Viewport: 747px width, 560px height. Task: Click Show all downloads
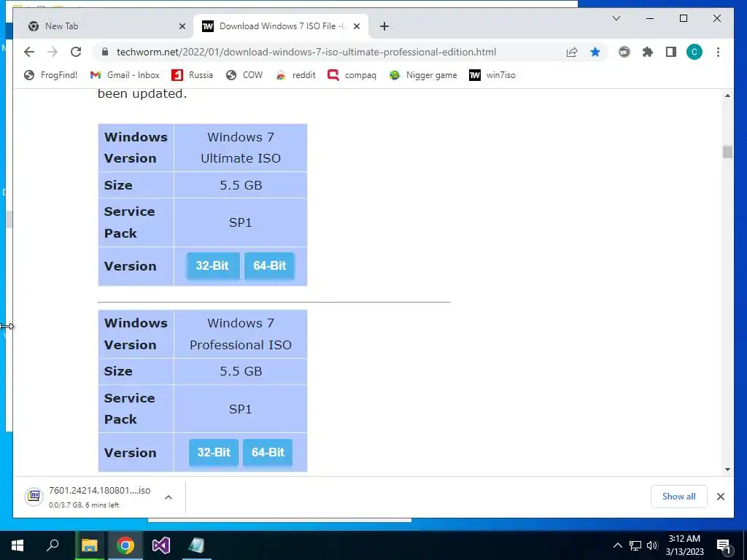pos(679,497)
